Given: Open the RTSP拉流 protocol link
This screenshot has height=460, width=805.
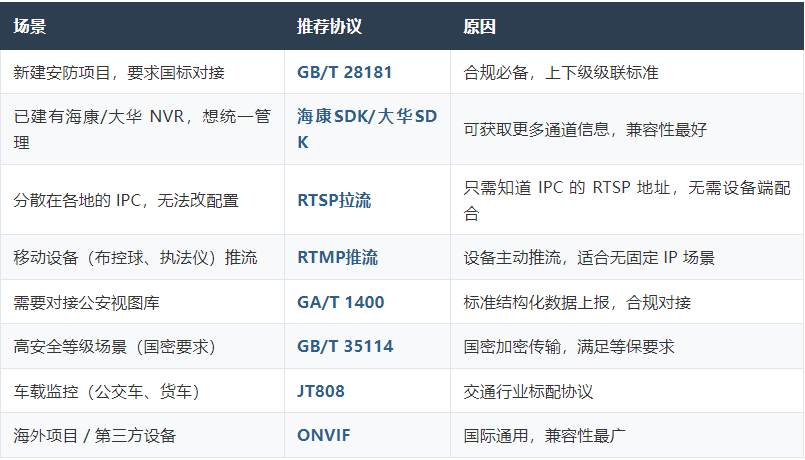Looking at the screenshot, I should [334, 200].
